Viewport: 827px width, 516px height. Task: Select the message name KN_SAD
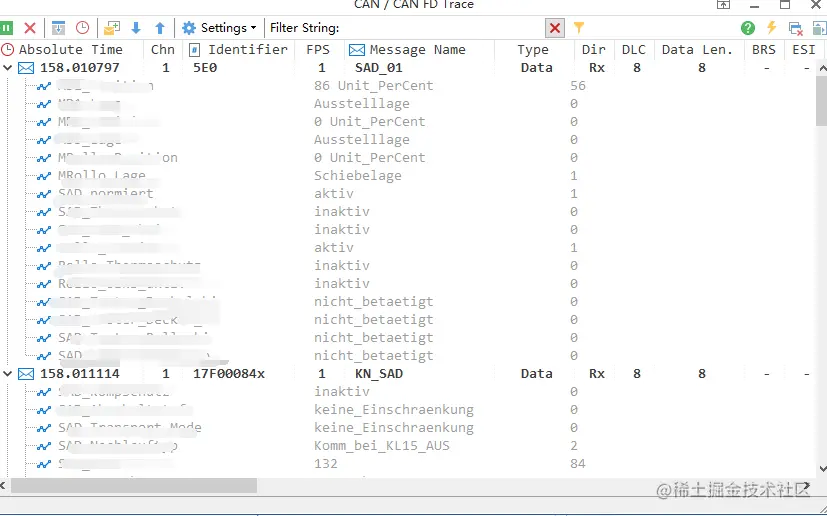point(379,374)
